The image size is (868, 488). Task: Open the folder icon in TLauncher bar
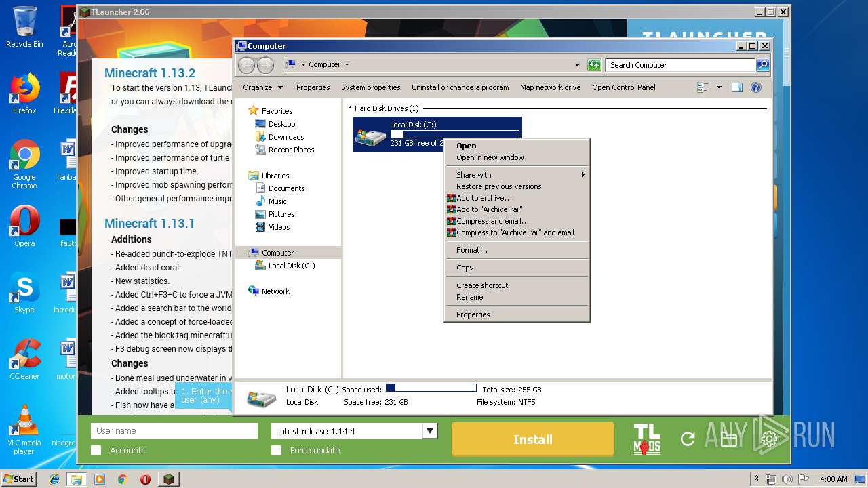pyautogui.click(x=728, y=440)
